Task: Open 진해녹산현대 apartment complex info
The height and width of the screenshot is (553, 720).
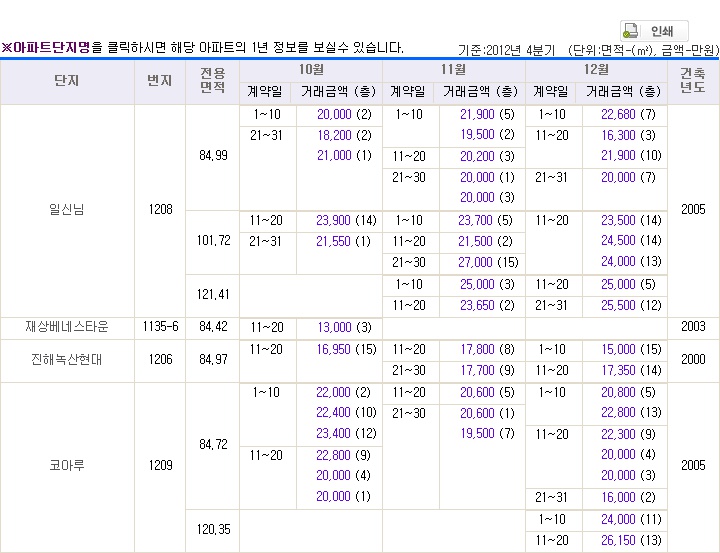Action: [x=67, y=359]
